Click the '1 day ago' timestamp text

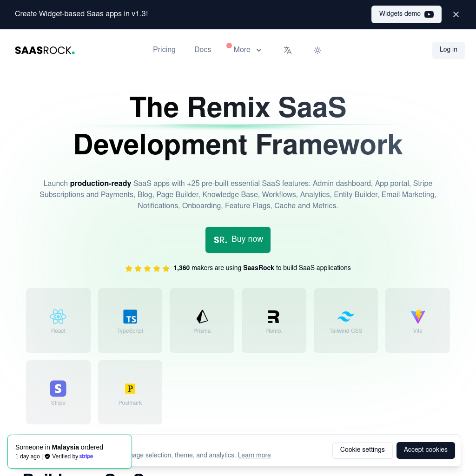[x=27, y=456]
